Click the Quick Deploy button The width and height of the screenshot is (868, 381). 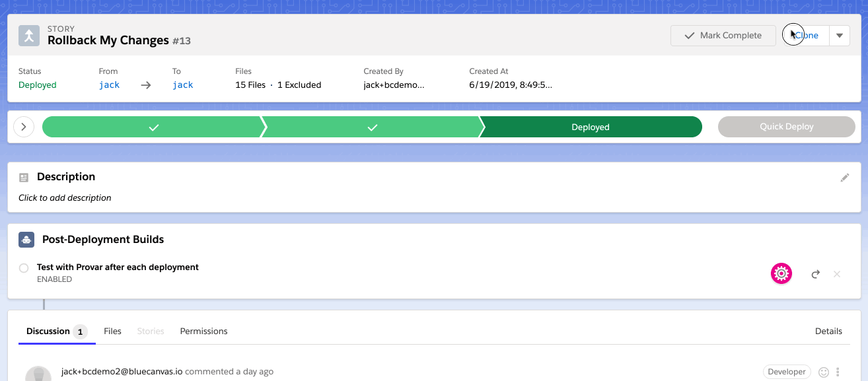coord(786,127)
